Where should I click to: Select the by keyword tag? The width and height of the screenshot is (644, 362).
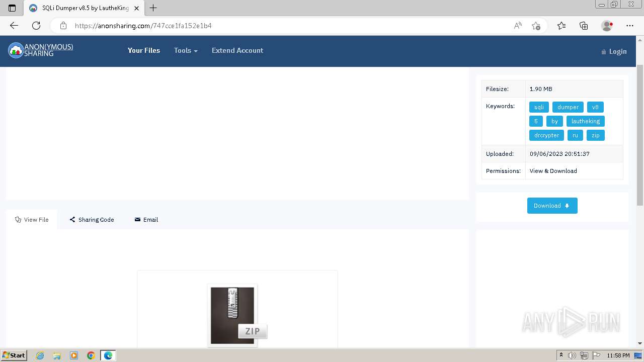[x=554, y=121]
